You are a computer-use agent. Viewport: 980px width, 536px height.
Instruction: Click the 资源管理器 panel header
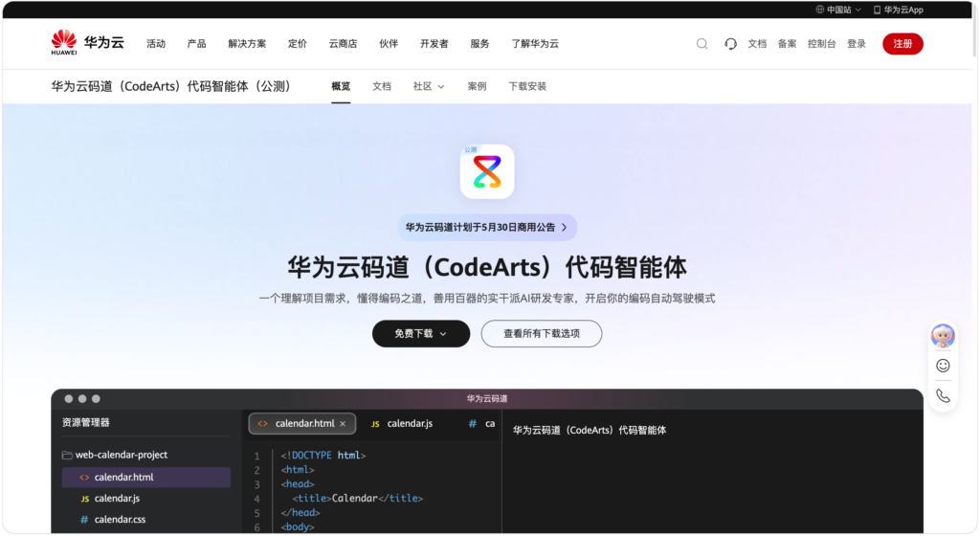(85, 422)
